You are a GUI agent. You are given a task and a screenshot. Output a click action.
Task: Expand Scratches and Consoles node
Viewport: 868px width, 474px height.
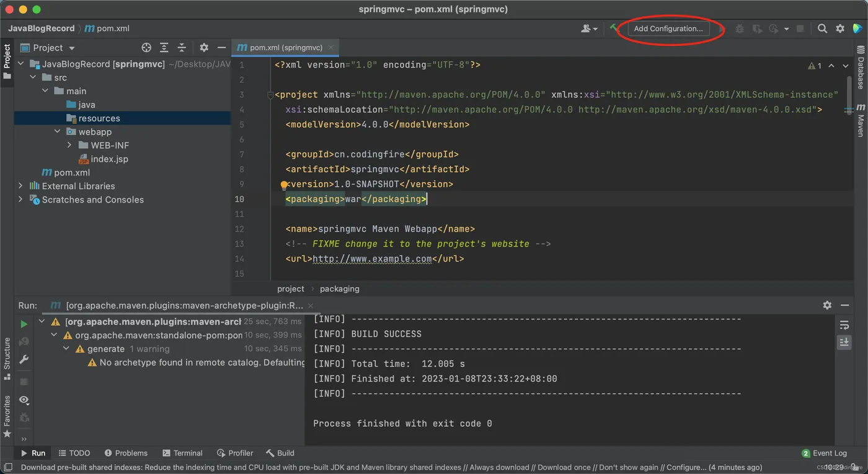point(20,200)
